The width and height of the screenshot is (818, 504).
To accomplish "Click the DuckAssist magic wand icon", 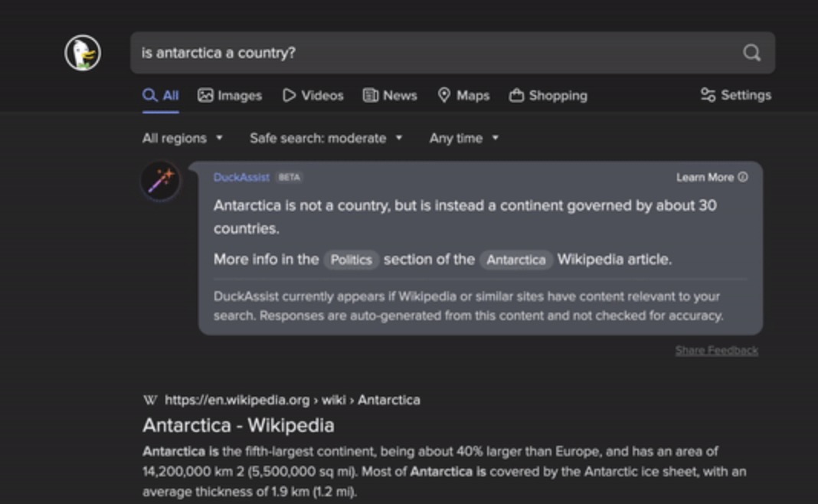I will click(x=161, y=181).
